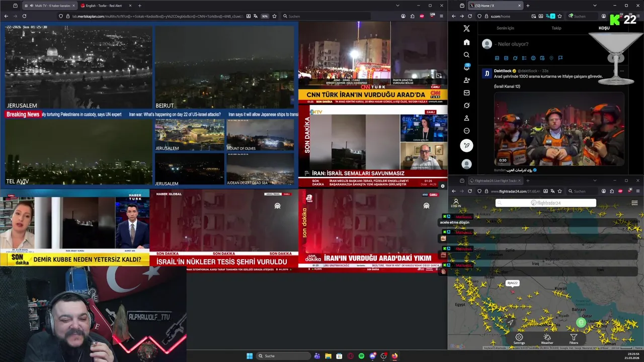Close the Tzofar Red Alert tab

(x=130, y=6)
